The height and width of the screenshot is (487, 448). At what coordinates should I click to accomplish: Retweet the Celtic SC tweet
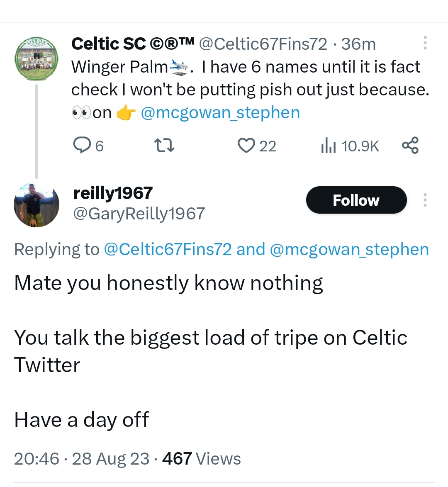coord(164,146)
